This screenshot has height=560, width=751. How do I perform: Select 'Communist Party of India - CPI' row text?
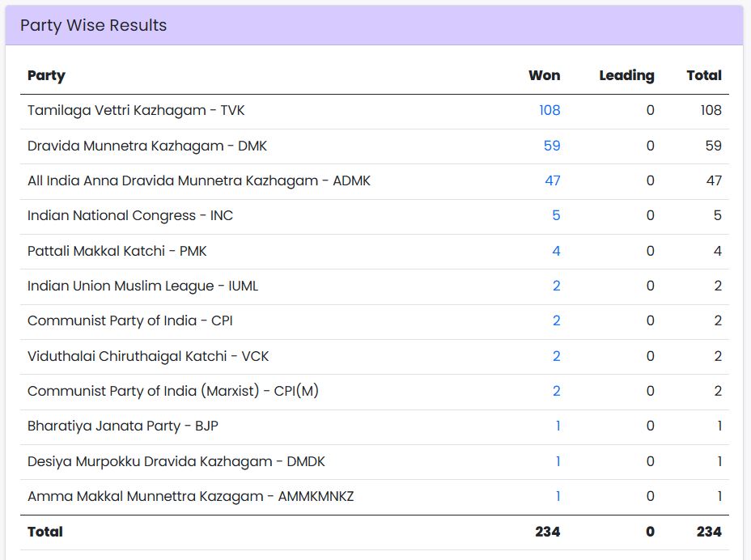coord(129,321)
